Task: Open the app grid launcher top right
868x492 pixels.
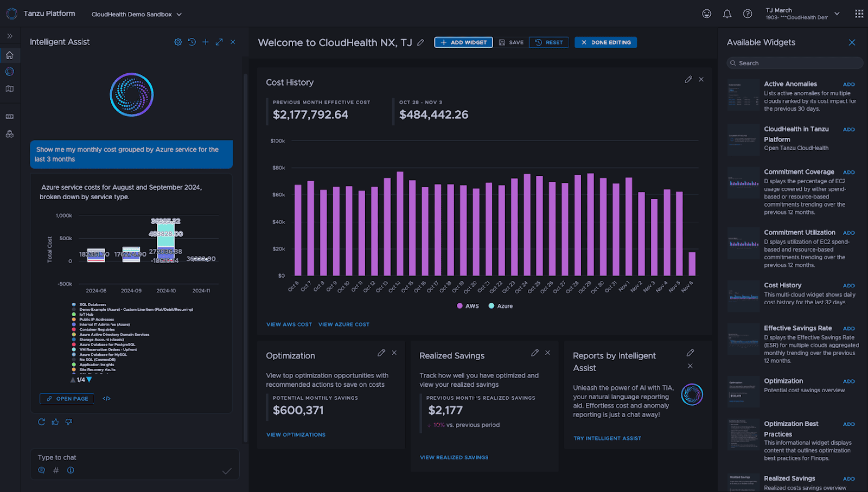Action: 859,14
